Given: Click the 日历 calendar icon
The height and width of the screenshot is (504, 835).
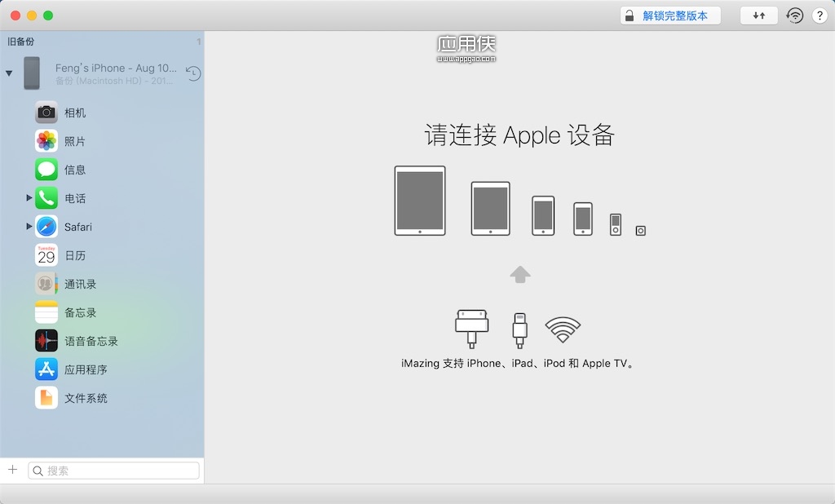Looking at the screenshot, I should (x=46, y=255).
